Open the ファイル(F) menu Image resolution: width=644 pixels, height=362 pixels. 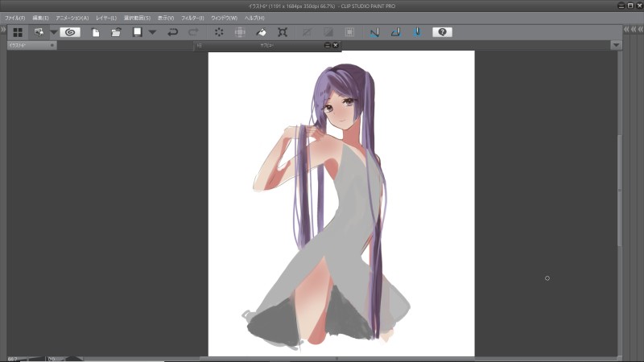(x=15, y=17)
